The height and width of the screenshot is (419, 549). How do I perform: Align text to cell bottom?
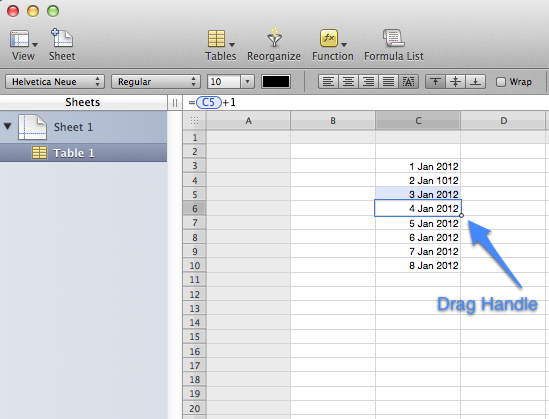tap(475, 82)
